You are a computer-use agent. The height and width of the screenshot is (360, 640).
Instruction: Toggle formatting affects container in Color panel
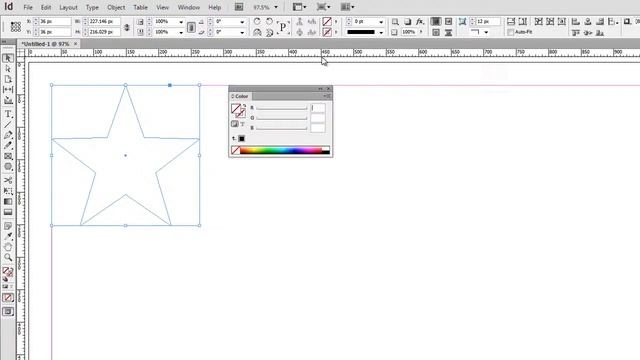click(x=234, y=124)
